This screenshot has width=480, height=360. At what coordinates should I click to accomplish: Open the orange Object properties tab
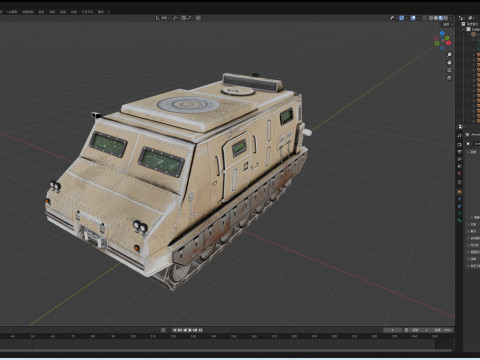(459, 191)
